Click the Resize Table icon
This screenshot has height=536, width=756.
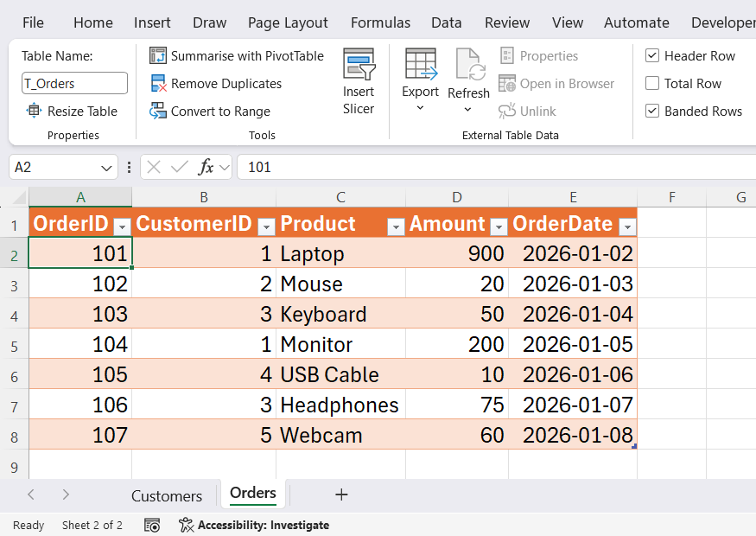(34, 111)
